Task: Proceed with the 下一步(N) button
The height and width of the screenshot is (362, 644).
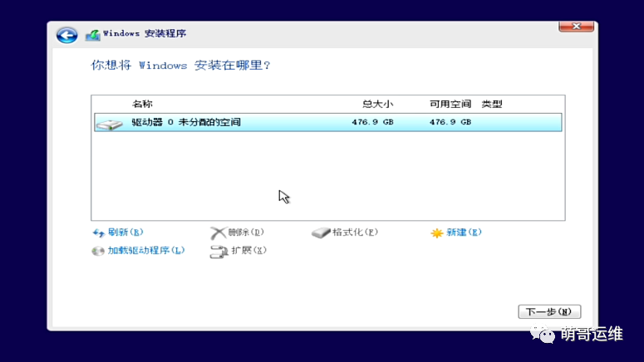Action: tap(549, 312)
